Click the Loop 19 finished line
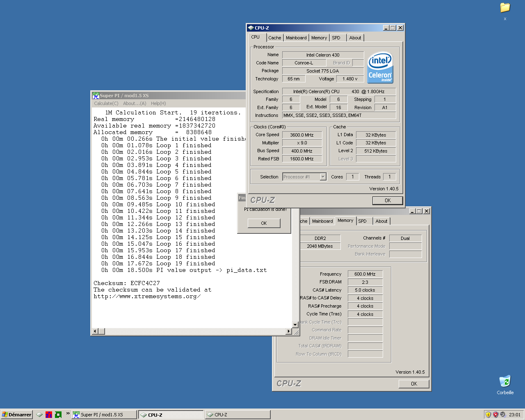 [x=158, y=263]
